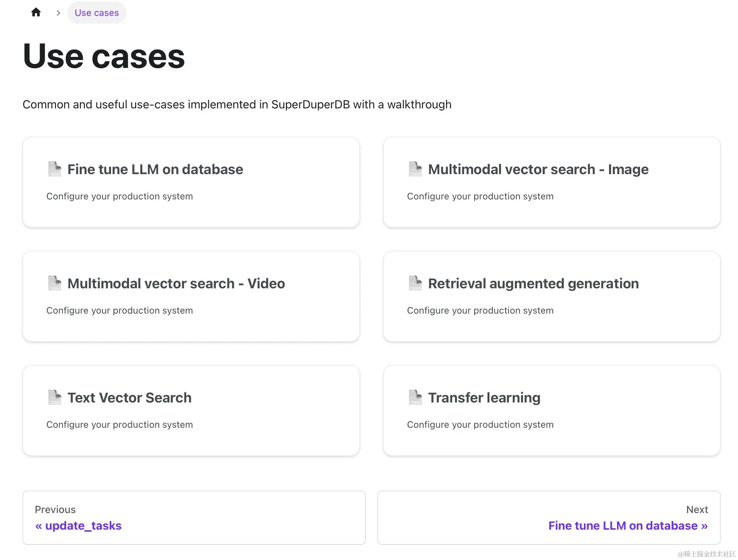Click the breadcrumb chevron separator
This screenshot has width=738, height=560.
58,13
